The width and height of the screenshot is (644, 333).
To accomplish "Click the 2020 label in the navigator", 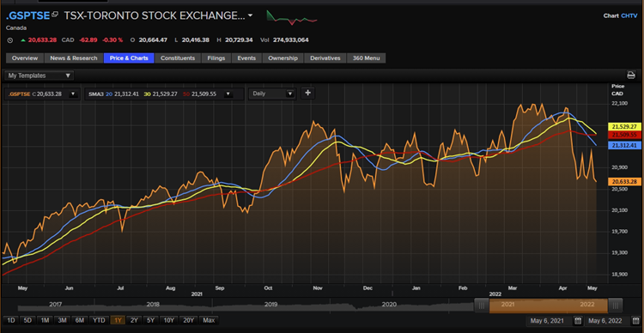I will point(389,305).
